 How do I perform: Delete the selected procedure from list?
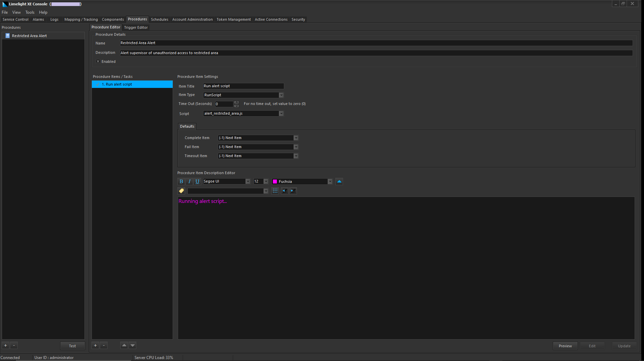14,346
